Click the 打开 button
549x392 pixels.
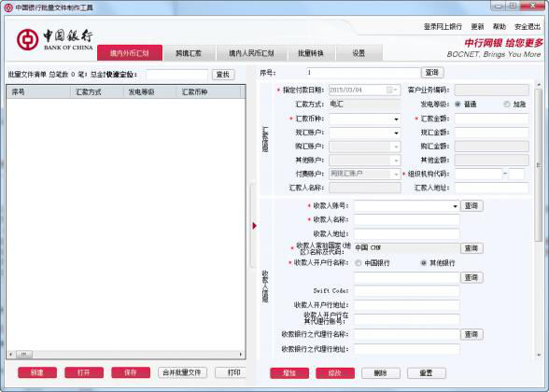(x=84, y=372)
